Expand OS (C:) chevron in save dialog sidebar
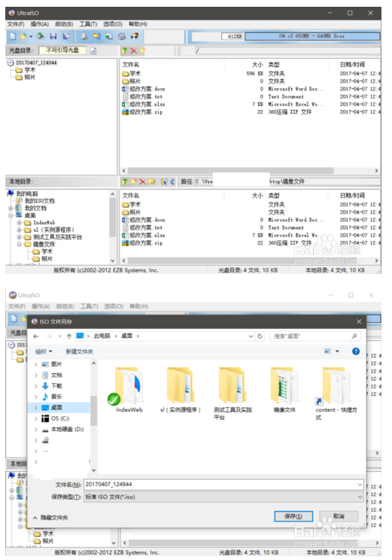Screen dimensions: 392x560 point(36,418)
